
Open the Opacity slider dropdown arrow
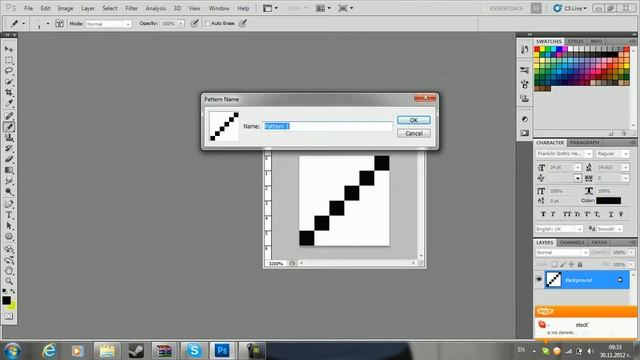coord(181,24)
